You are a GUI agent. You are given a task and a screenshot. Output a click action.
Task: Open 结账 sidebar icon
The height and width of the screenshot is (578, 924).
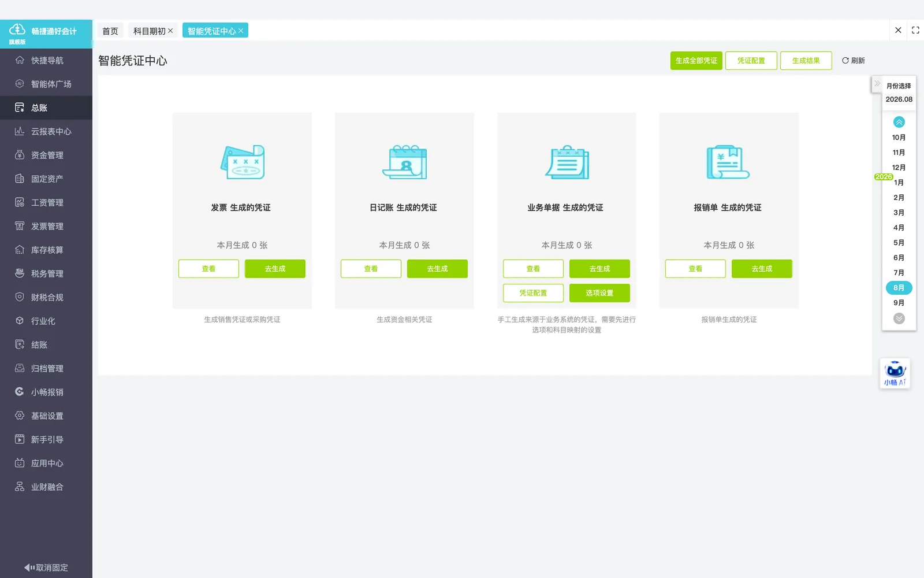click(20, 344)
